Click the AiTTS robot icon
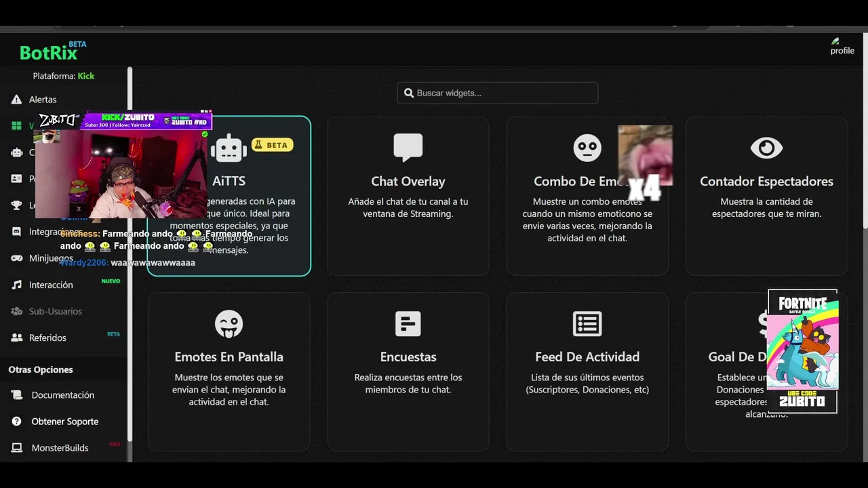Screen dimensions: 868x488 (x=229, y=148)
